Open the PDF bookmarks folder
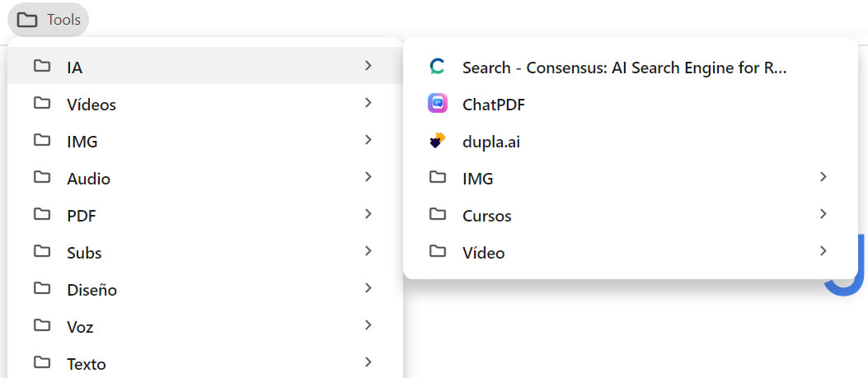 pyautogui.click(x=204, y=214)
